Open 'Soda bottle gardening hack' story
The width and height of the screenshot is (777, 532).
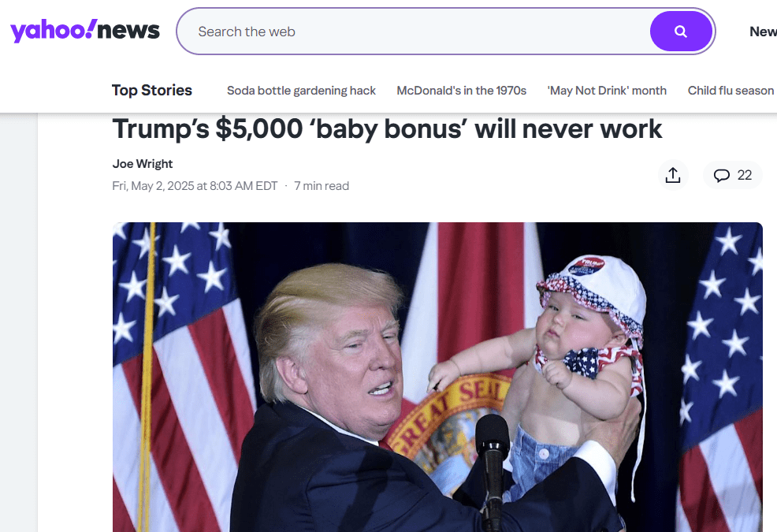(301, 91)
